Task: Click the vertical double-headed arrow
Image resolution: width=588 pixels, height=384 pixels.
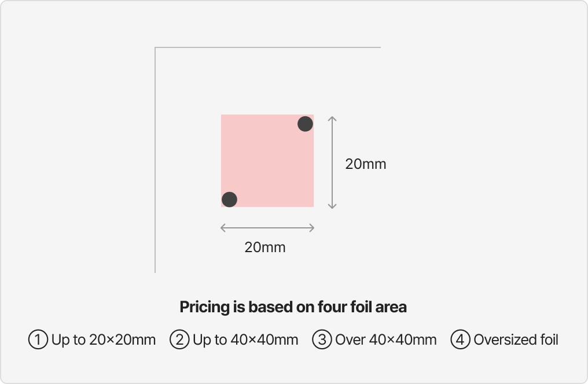Action: [x=332, y=162]
